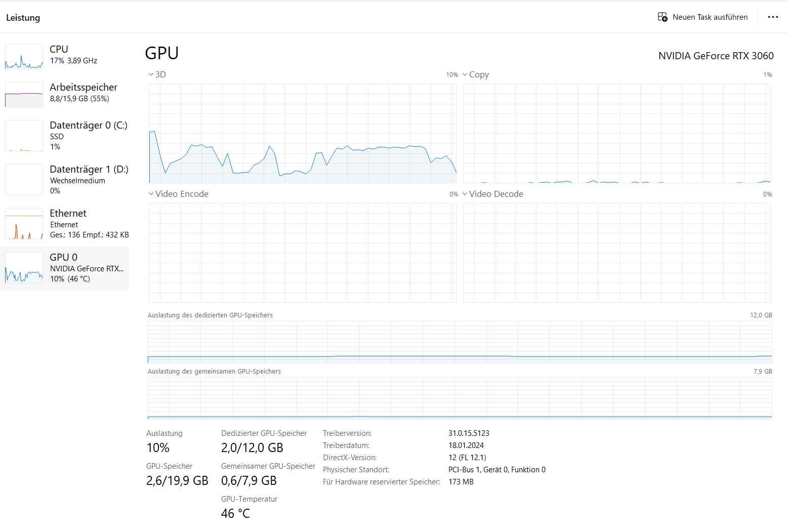Expand the 3D engine dropdown chevron
The width and height of the screenshot is (787, 532).
click(151, 74)
